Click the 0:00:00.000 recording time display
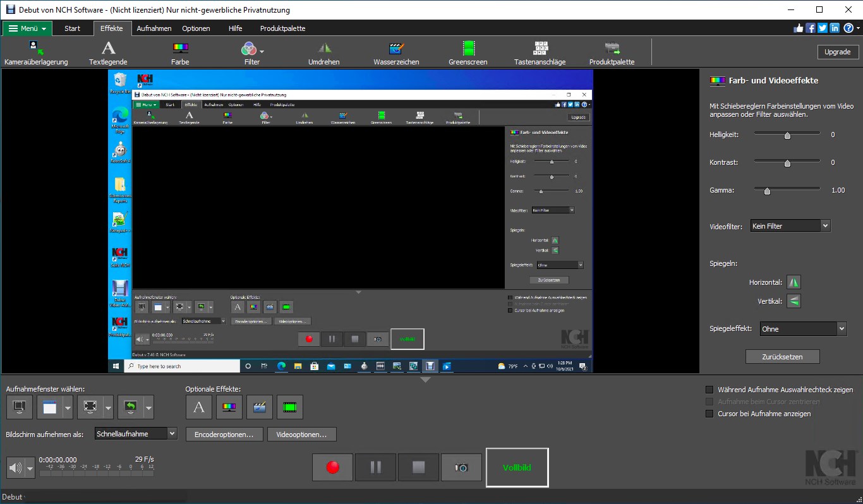This screenshot has height=504, width=863. tap(58, 460)
